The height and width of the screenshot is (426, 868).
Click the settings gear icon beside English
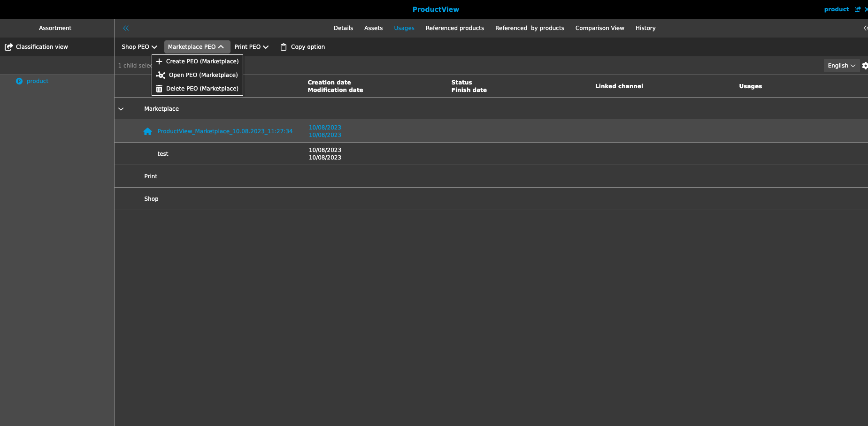tap(865, 66)
